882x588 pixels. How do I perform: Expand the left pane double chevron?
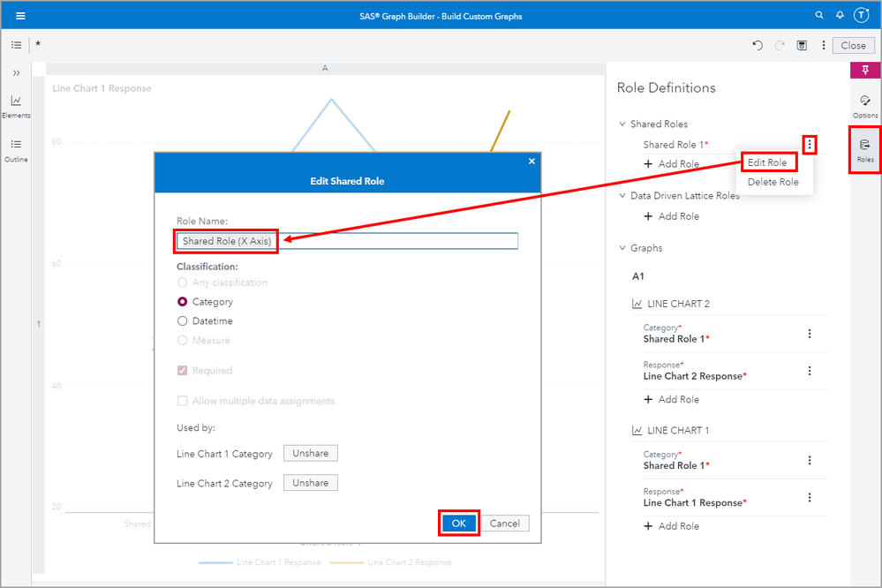[16, 73]
